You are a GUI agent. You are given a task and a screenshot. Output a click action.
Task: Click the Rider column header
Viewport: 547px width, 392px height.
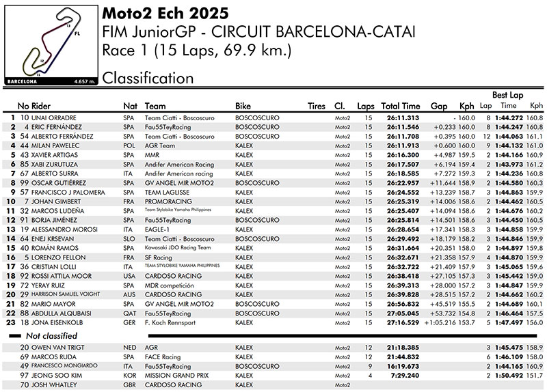point(41,106)
